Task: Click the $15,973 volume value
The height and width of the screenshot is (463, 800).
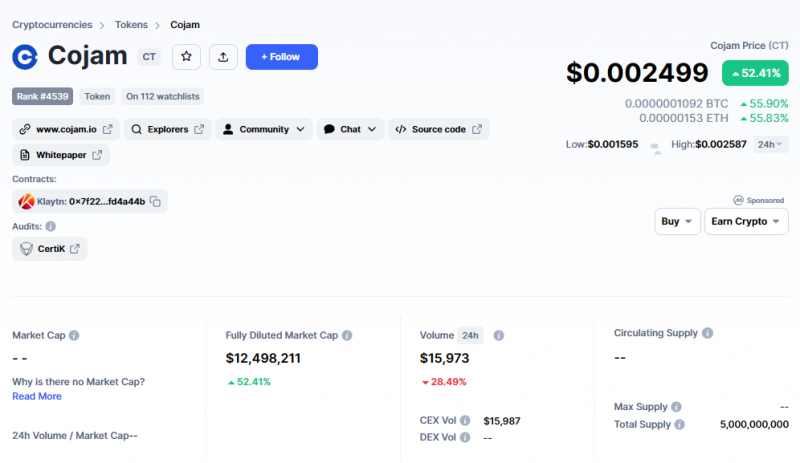Action: [444, 358]
